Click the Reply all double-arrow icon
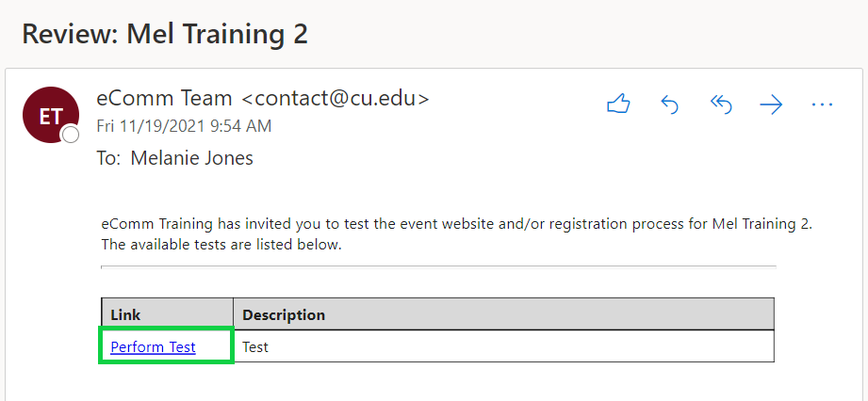 (721, 104)
